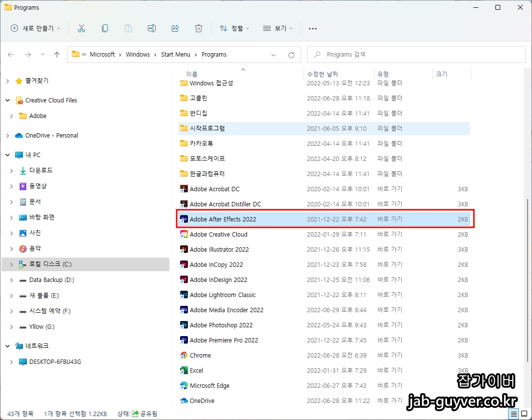Image resolution: width=532 pixels, height=420 pixels.
Task: Select the 카카오톡 folder
Action: point(201,144)
